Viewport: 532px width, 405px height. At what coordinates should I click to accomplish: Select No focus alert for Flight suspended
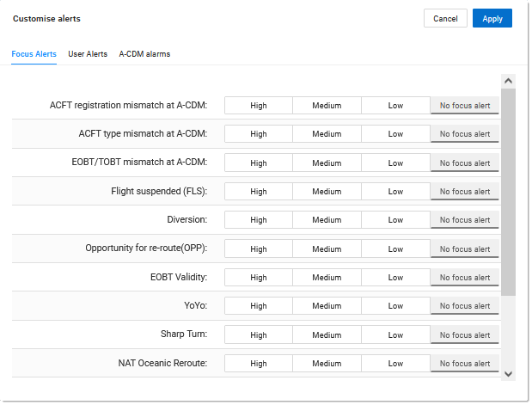[465, 192]
